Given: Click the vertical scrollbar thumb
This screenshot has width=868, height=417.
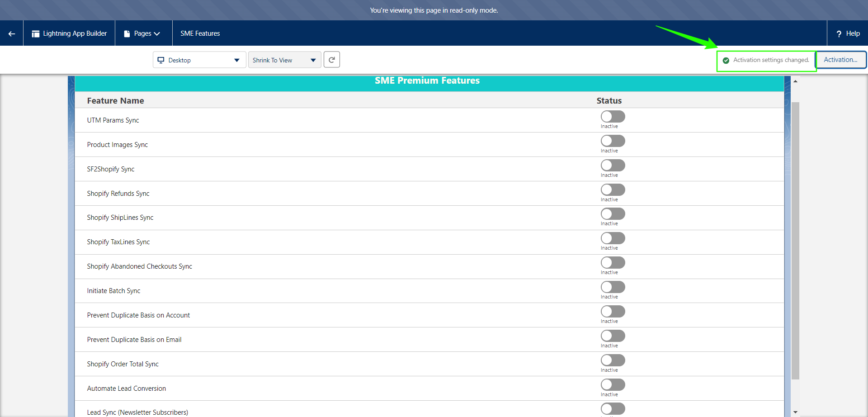Looking at the screenshot, I should (795, 241).
